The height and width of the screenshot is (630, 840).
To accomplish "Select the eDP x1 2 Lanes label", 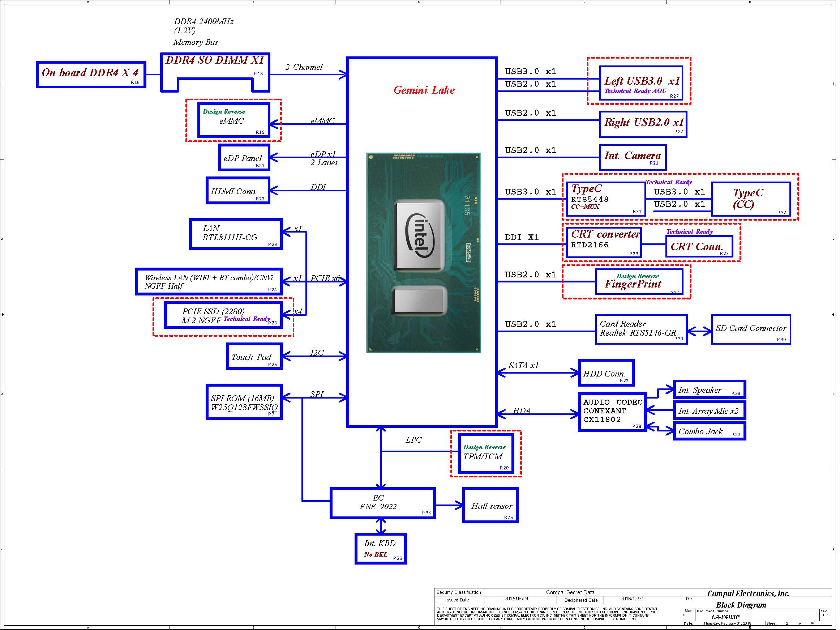I will [323, 158].
